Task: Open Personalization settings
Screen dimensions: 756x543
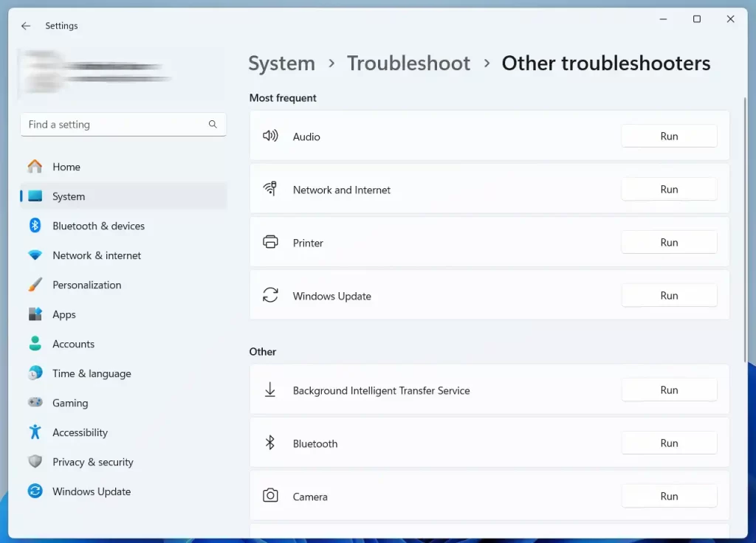Action: click(x=123, y=285)
